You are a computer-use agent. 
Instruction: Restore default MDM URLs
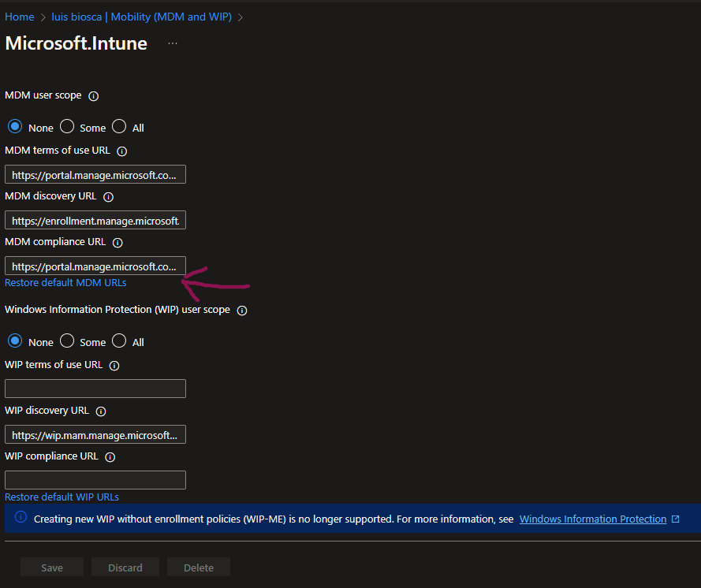click(x=65, y=283)
